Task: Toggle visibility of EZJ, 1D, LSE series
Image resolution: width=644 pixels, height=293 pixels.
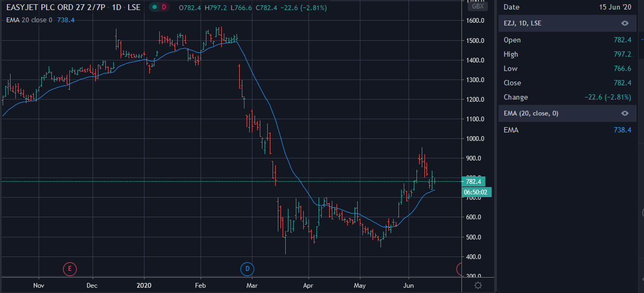Action: click(x=625, y=23)
